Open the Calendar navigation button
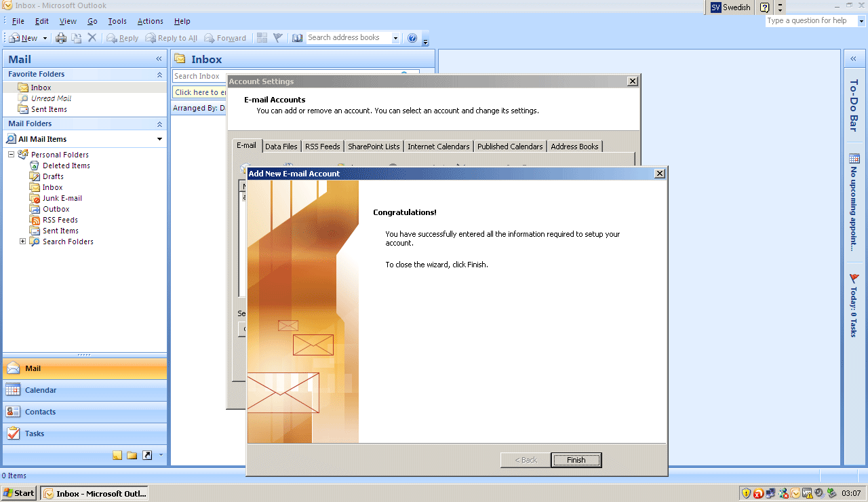The width and height of the screenshot is (868, 502). click(85, 390)
